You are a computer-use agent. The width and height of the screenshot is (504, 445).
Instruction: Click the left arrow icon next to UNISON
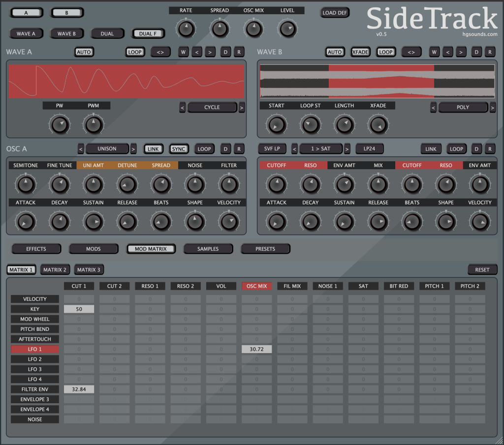pyautogui.click(x=81, y=148)
